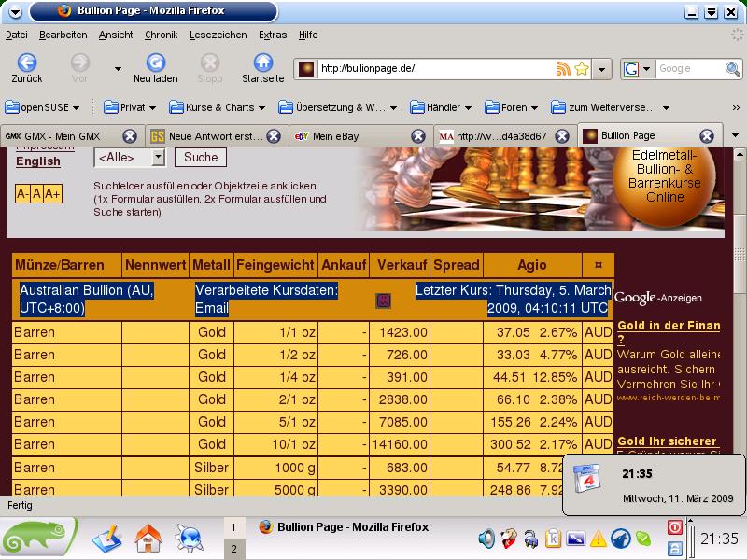Click in the Google search field
Viewport: 747px width, 560px height.
click(687, 69)
